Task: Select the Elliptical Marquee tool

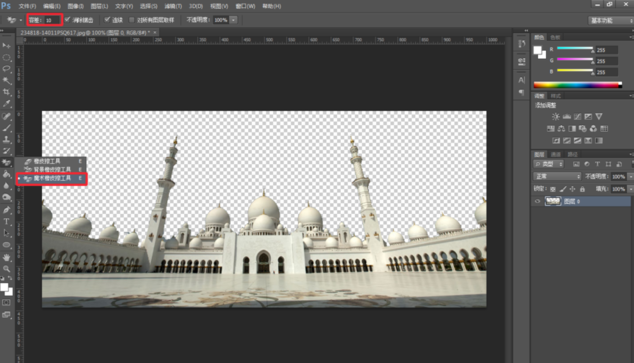Action: coord(6,57)
